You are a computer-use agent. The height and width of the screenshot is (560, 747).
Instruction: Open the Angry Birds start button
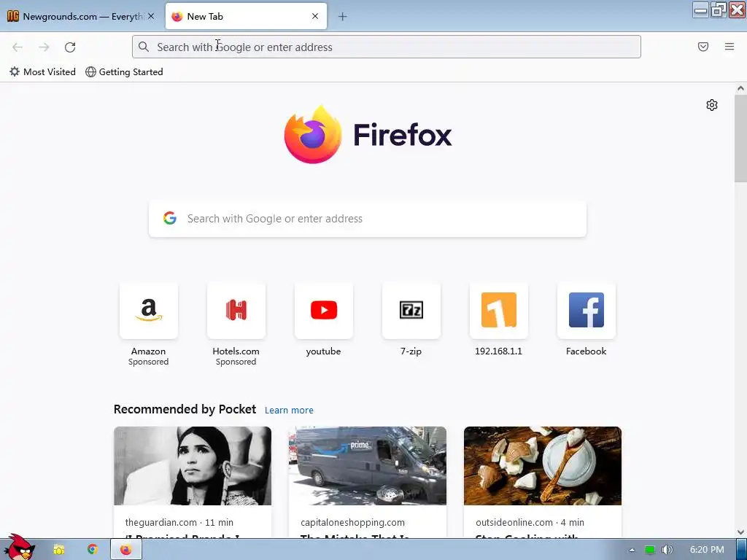coord(19,548)
